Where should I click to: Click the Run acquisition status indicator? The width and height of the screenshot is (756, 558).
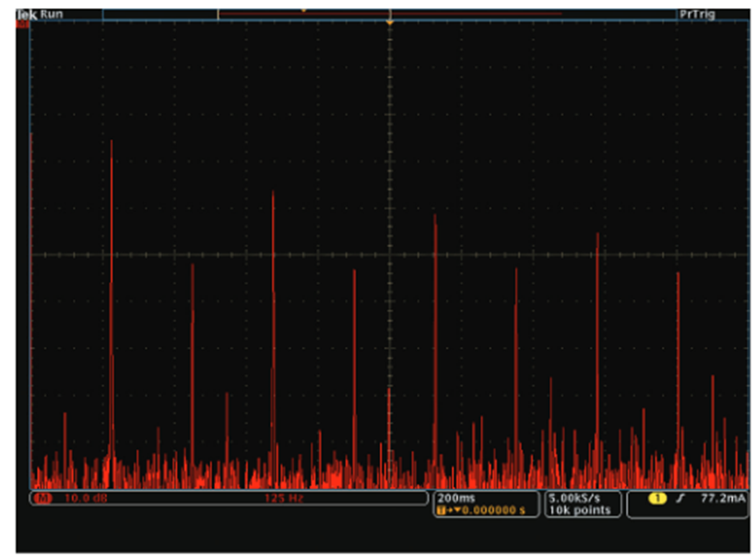click(52, 15)
